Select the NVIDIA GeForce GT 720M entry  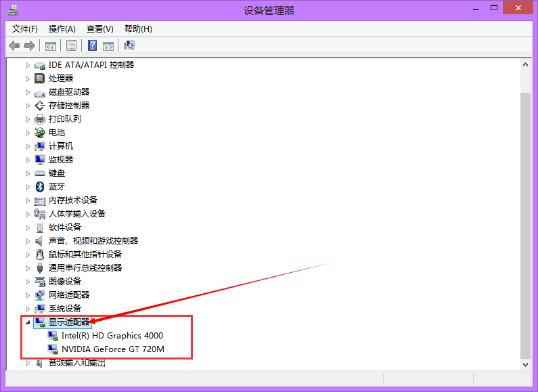click(x=113, y=349)
